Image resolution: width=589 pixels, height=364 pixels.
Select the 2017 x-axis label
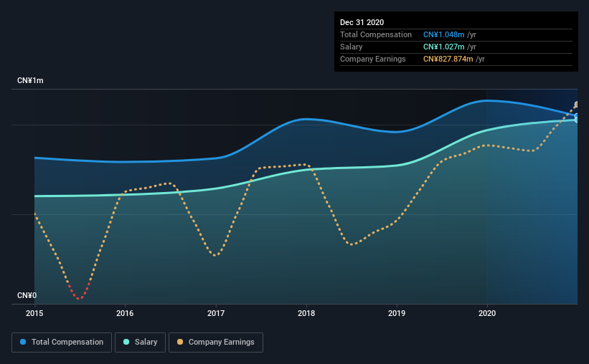pyautogui.click(x=216, y=313)
